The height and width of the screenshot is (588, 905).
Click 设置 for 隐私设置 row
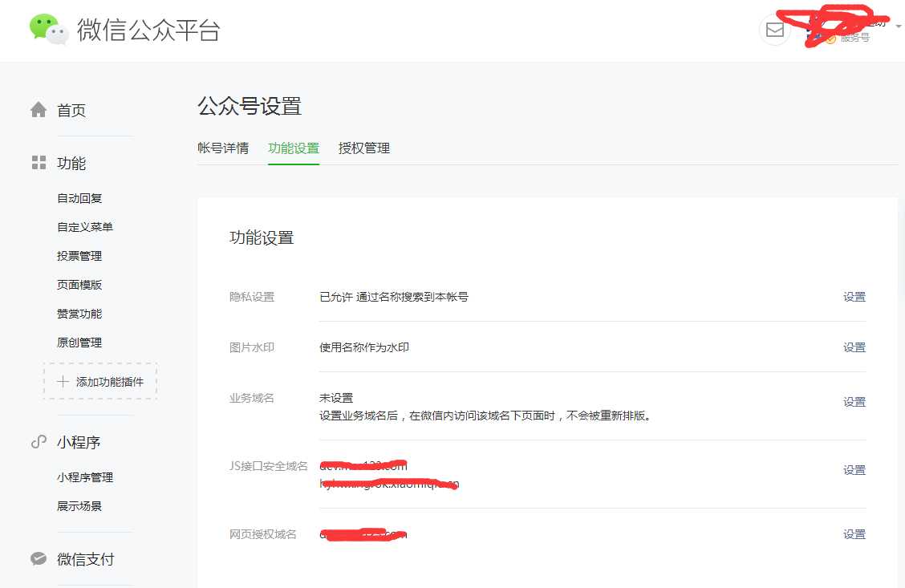(854, 297)
